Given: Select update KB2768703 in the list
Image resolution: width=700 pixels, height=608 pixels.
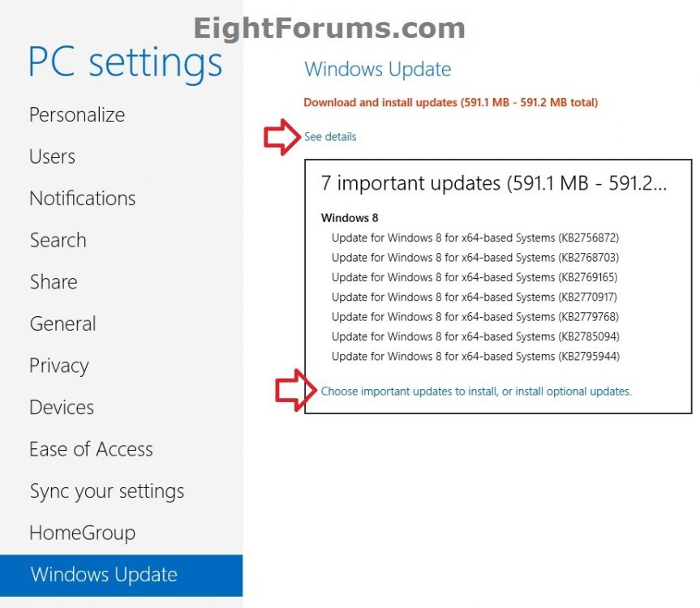Looking at the screenshot, I should 475,258.
